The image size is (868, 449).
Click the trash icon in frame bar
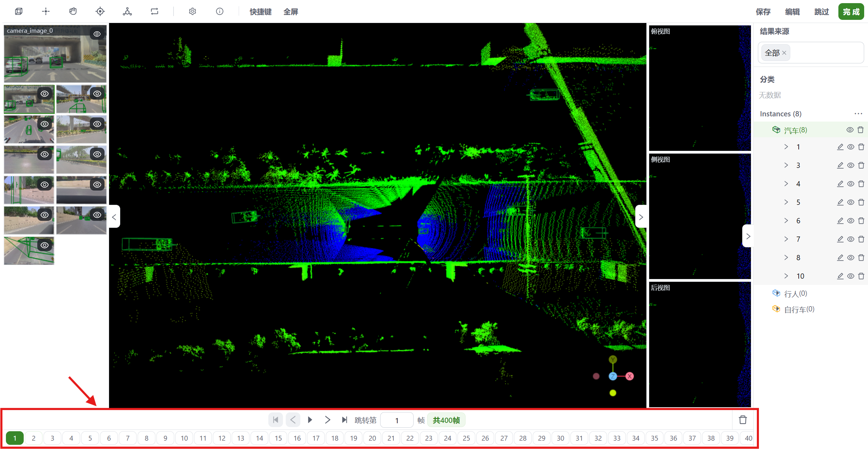click(x=743, y=420)
